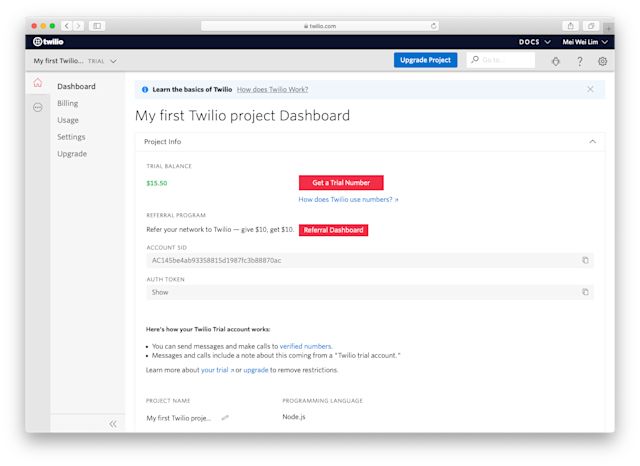The width and height of the screenshot is (640, 466).
Task: Click the info icon in banner
Action: (145, 89)
